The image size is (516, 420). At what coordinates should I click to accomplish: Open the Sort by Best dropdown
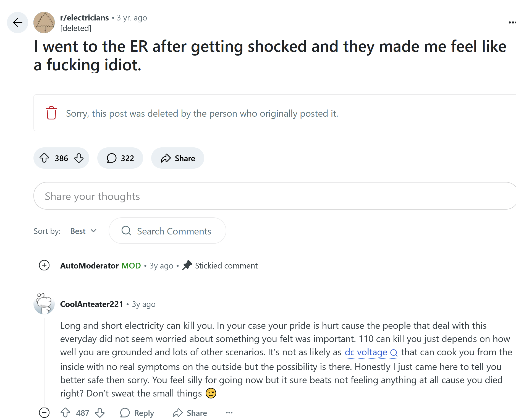[x=83, y=231]
